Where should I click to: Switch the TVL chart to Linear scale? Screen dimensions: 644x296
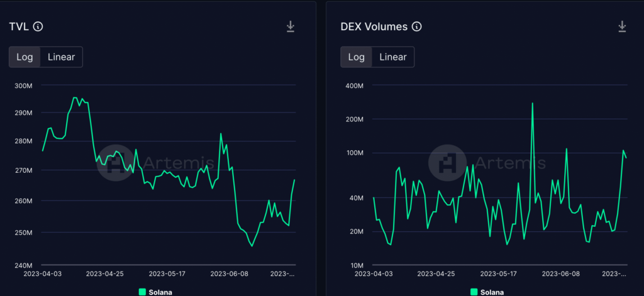[61, 57]
